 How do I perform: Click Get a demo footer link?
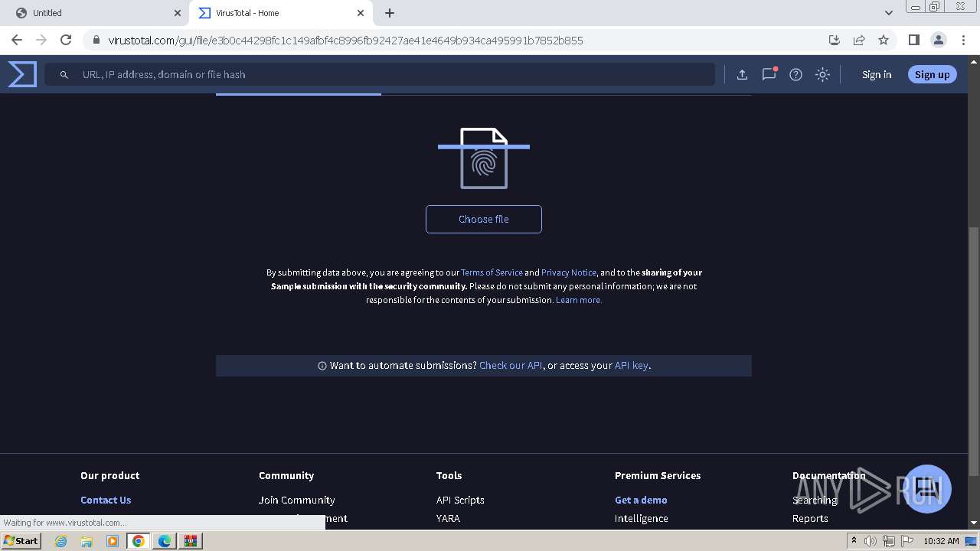coord(641,500)
